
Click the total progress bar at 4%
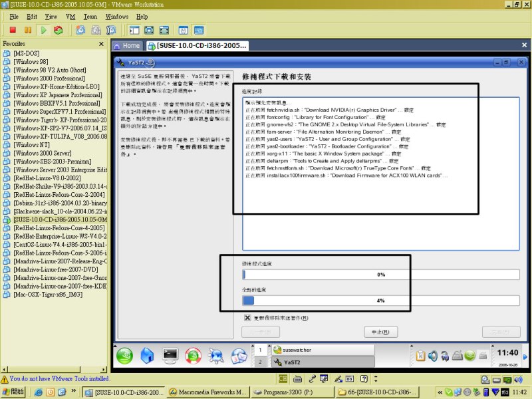[x=380, y=301]
